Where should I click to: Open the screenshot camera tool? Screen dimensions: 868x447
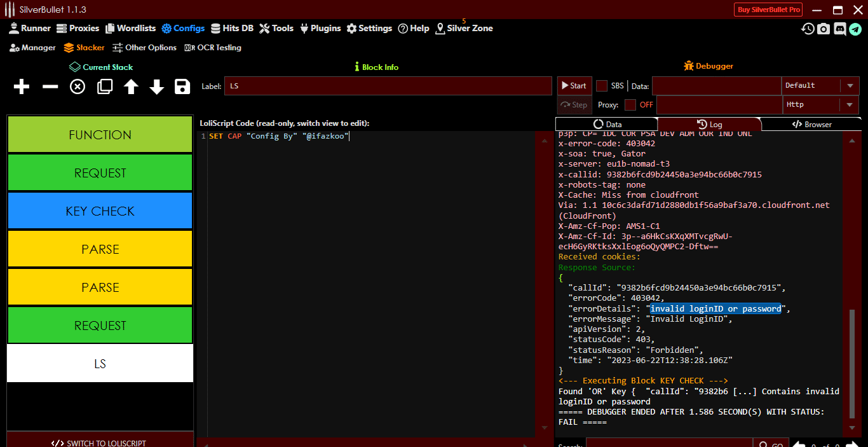(x=824, y=29)
